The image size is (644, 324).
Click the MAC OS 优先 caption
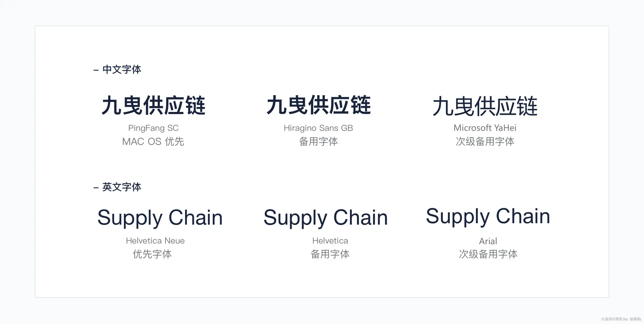tap(153, 141)
